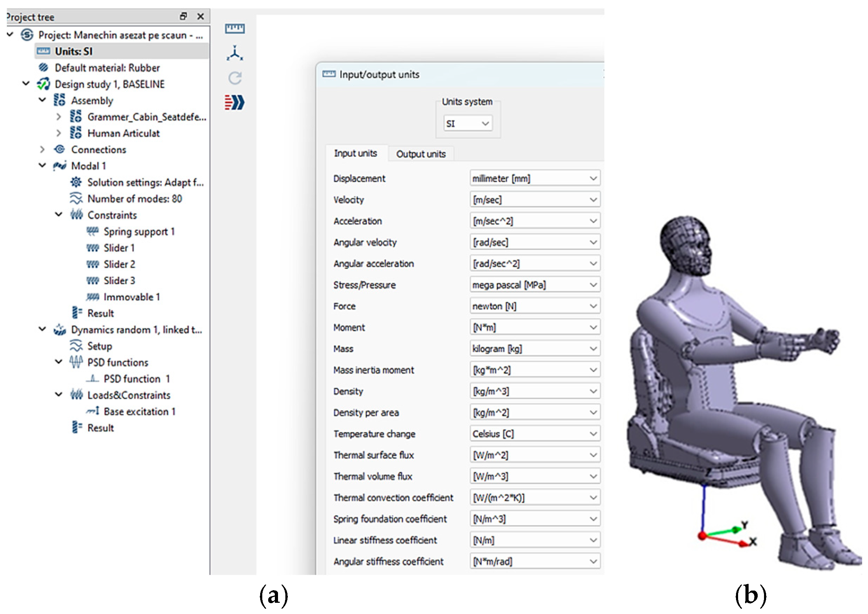Open the Units system SI dropdown
Viewport: 868px width, 614px height.
click(467, 123)
